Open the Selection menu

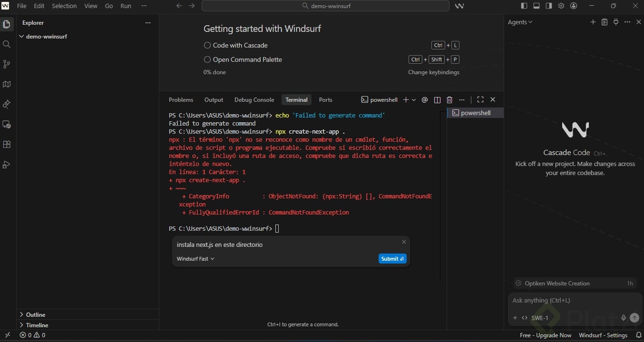click(x=64, y=6)
